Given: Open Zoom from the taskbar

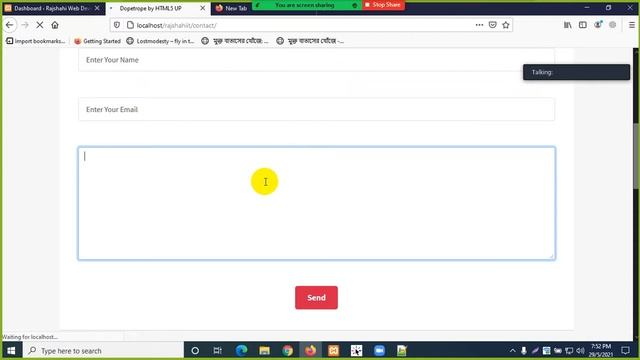Looking at the screenshot, I should coord(379,351).
